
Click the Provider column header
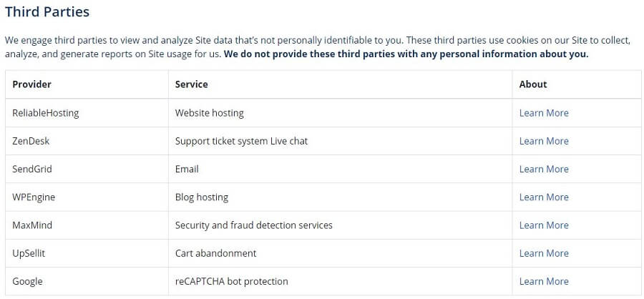31,84
